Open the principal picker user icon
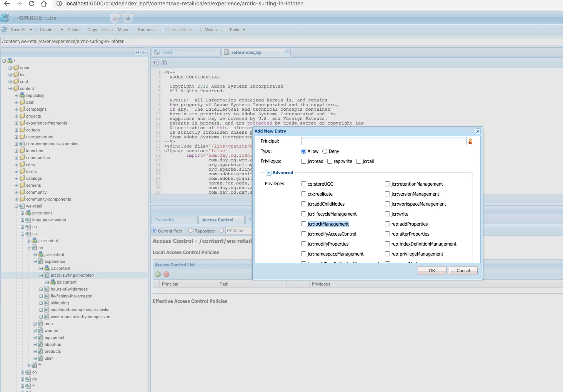This screenshot has height=392, width=563. (470, 141)
